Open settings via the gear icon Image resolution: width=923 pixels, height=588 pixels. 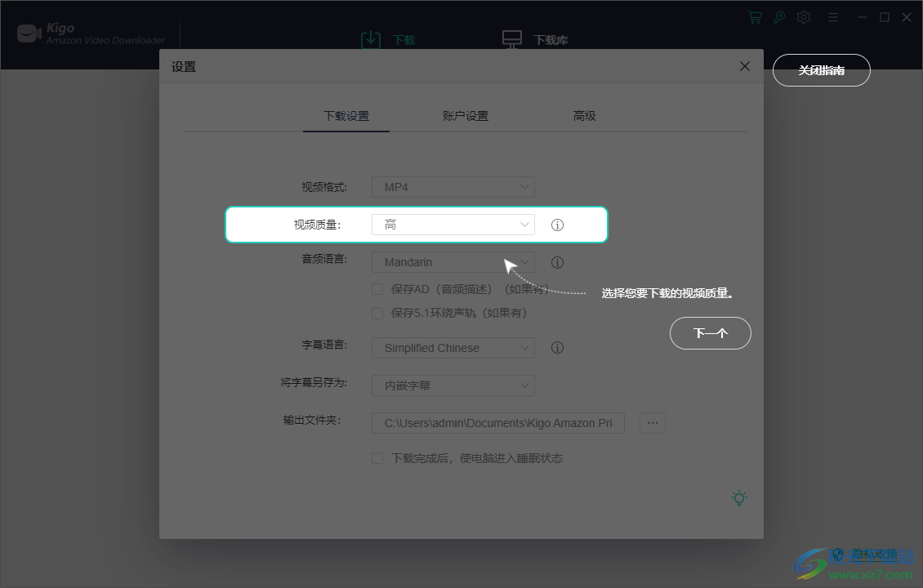804,17
